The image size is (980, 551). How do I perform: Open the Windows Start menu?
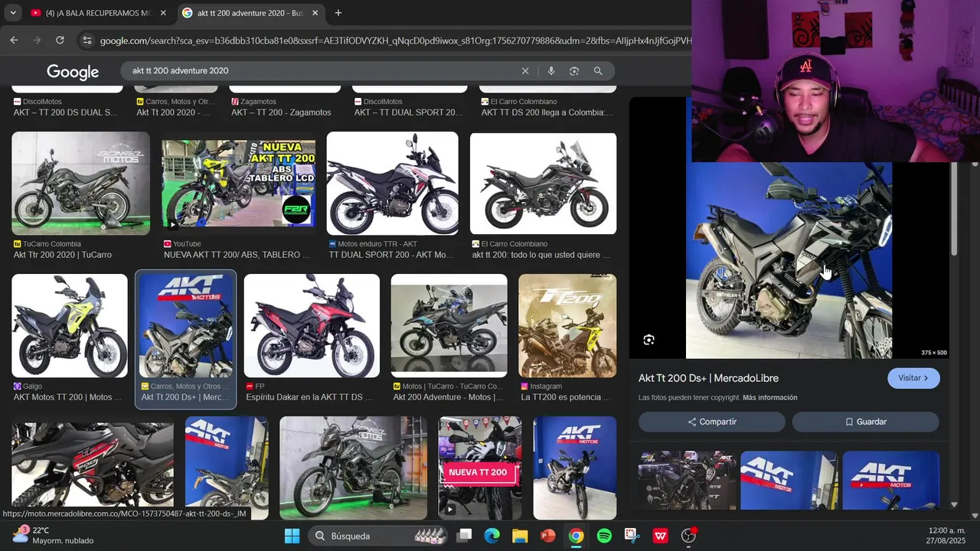click(292, 536)
